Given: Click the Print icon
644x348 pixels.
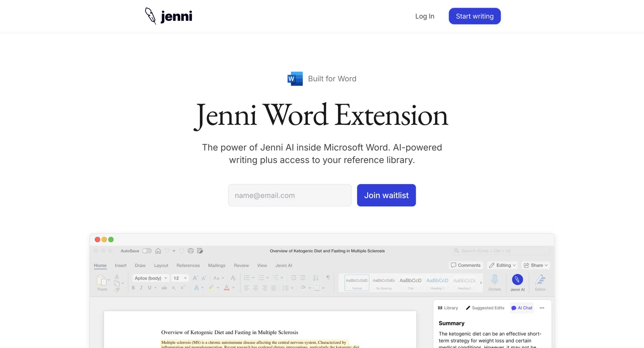Looking at the screenshot, I should [191, 251].
